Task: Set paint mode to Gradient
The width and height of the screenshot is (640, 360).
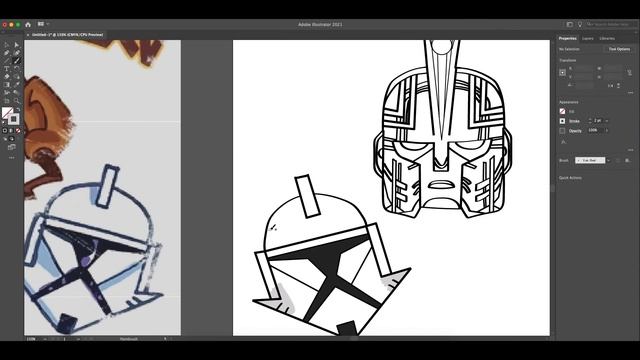Action: tap(11, 131)
